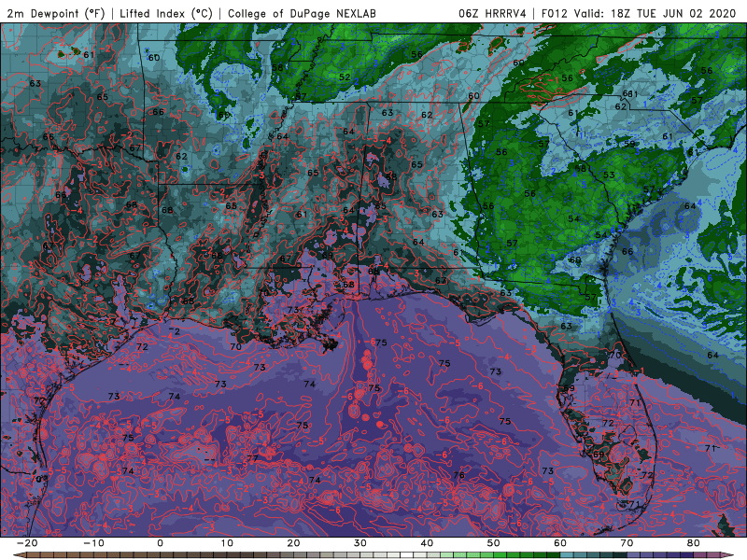The width and height of the screenshot is (747, 560).
Task: Click the '10' tick label on color scale
Action: click(227, 543)
